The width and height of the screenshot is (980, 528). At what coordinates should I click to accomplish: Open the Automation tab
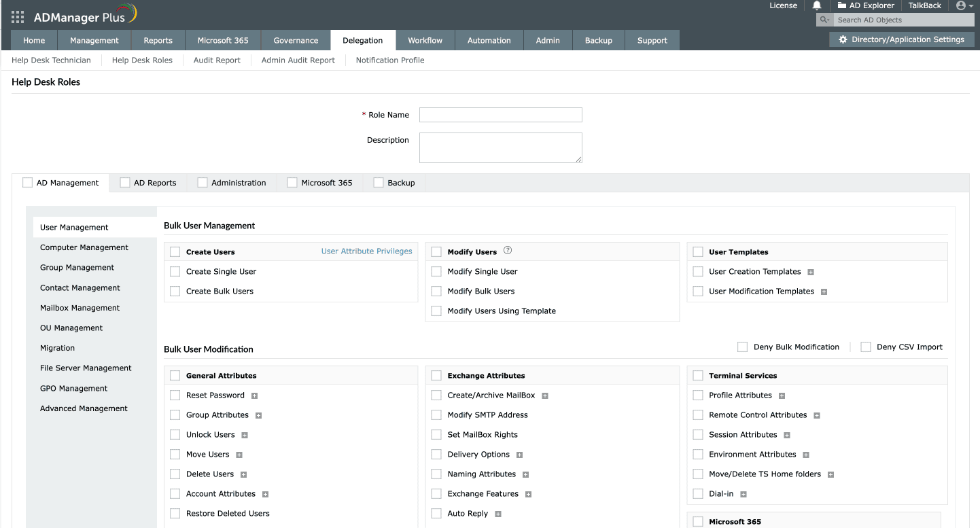coord(489,40)
